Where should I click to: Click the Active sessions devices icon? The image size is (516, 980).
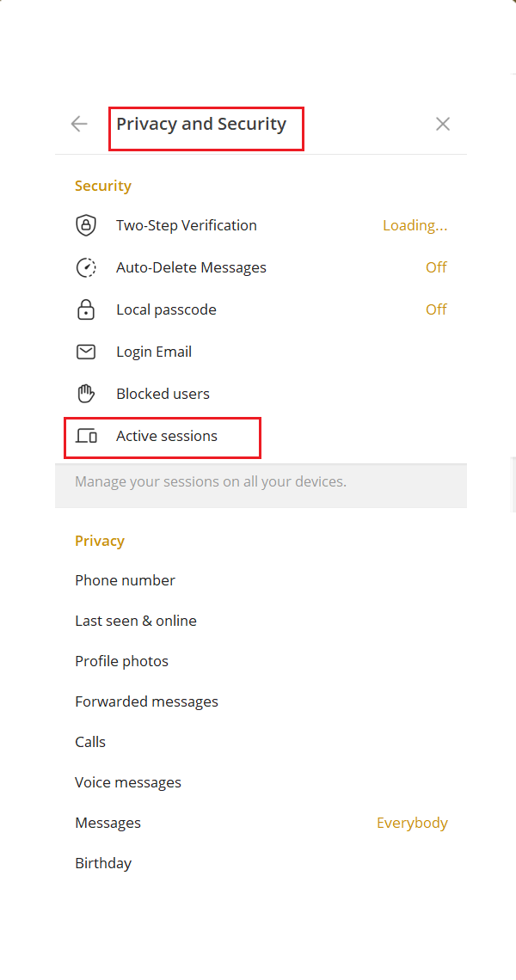point(86,436)
